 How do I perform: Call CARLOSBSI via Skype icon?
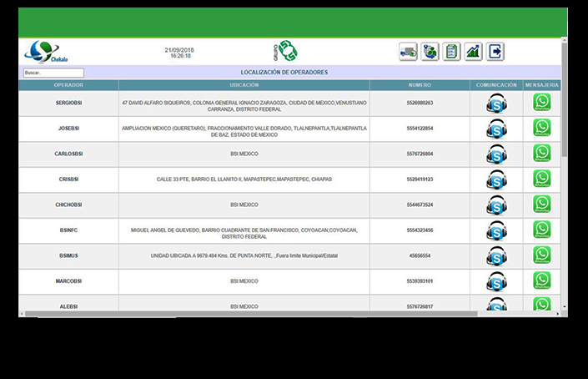[496, 154]
